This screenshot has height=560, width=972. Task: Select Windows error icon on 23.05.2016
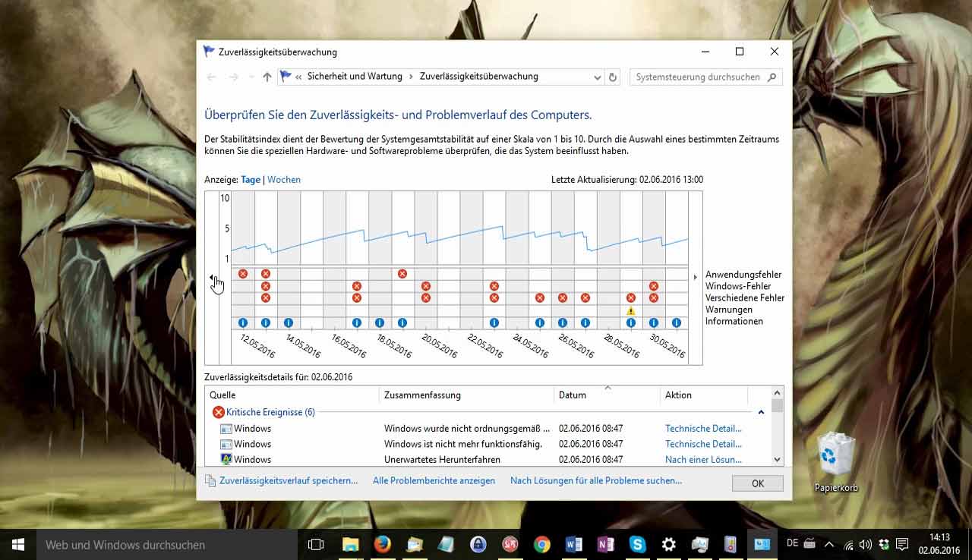pos(494,286)
